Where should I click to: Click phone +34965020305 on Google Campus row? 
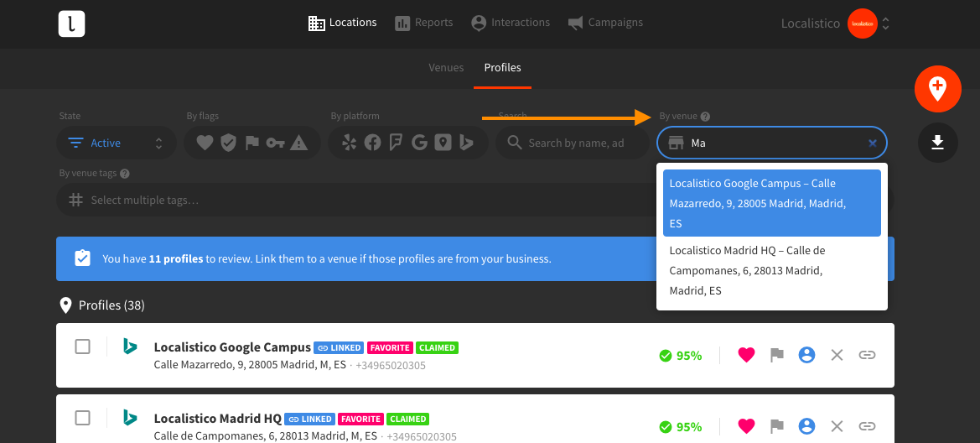click(391, 366)
